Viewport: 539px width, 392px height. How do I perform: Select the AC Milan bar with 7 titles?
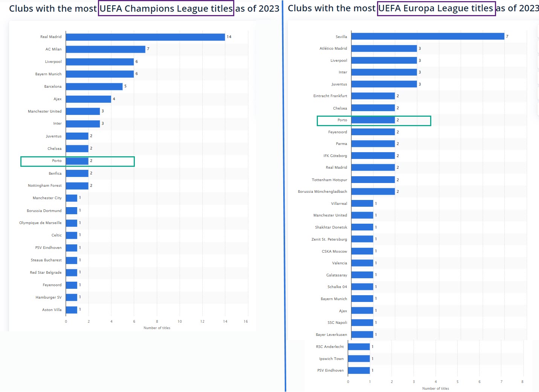[105, 49]
